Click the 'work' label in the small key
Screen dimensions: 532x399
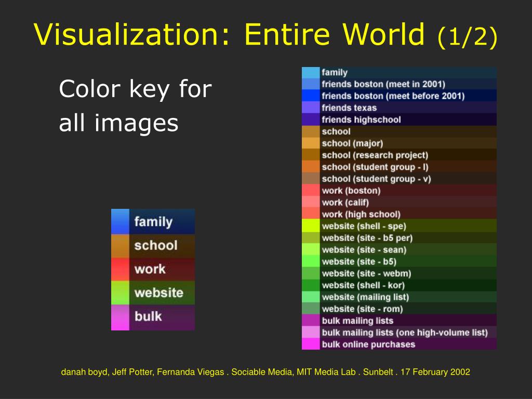150,270
